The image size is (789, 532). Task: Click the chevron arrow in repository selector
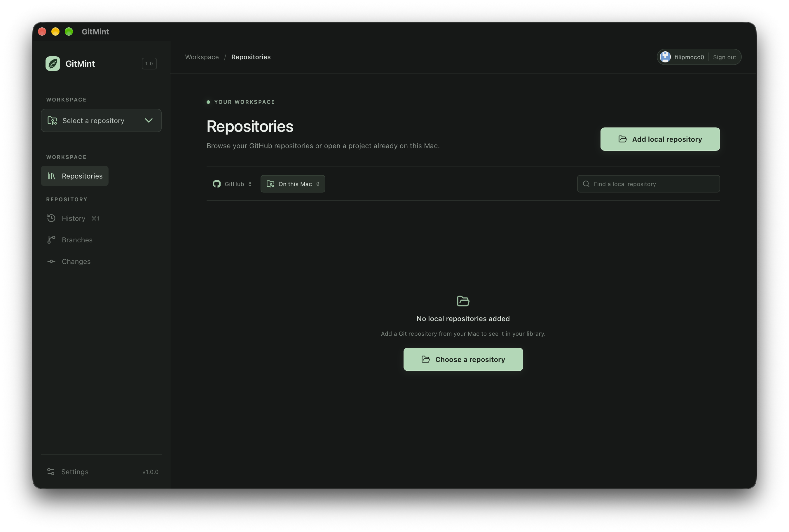click(x=149, y=120)
